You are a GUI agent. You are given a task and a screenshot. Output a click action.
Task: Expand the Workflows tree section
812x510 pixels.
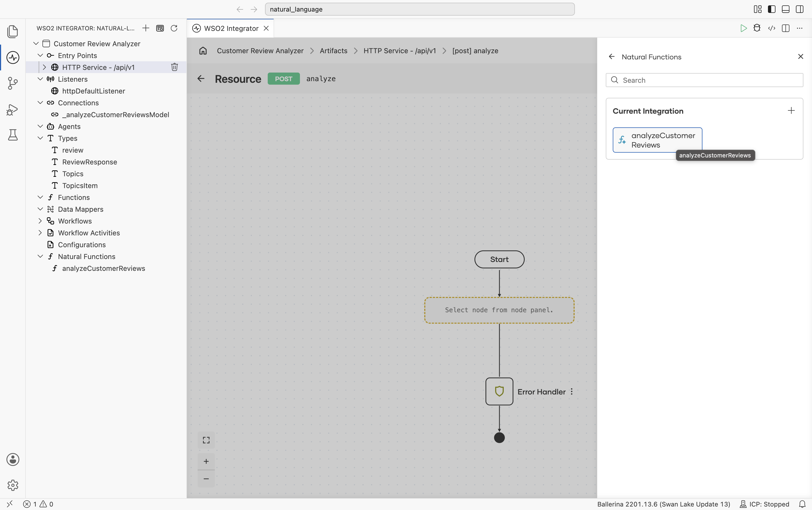[40, 221]
